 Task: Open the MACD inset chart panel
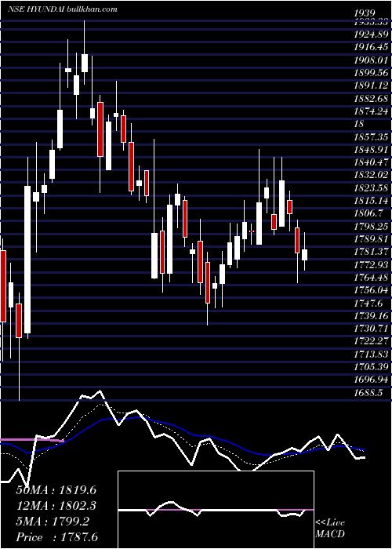pyautogui.click(x=216, y=510)
